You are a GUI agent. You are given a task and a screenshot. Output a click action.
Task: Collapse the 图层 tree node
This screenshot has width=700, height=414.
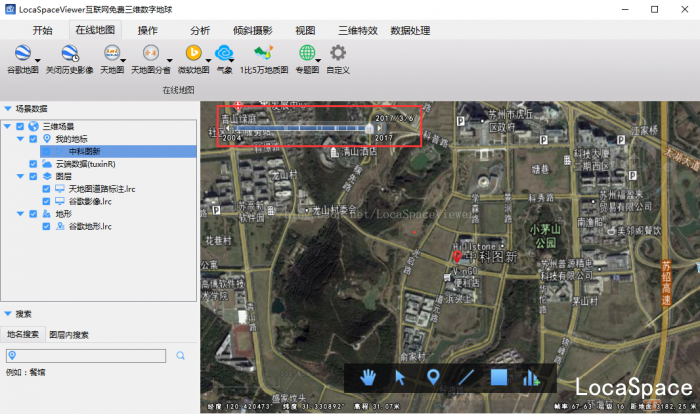20,176
